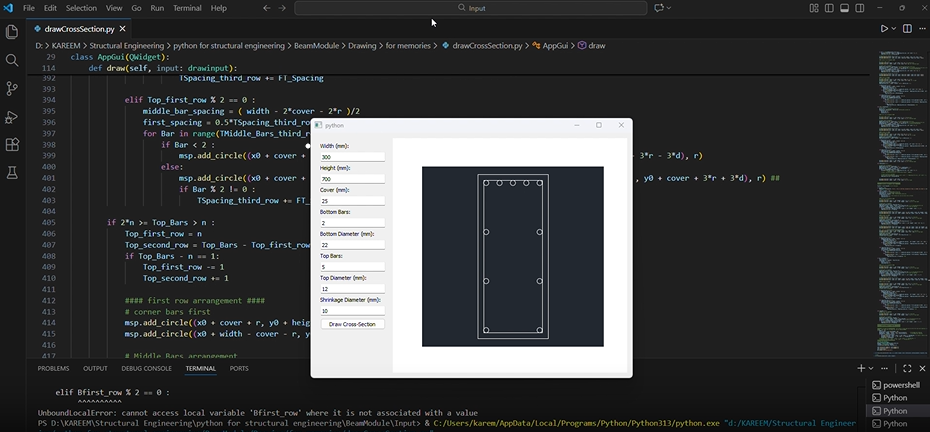The image size is (930, 432).
Task: Open the Search view in the activity bar
Action: tap(12, 60)
